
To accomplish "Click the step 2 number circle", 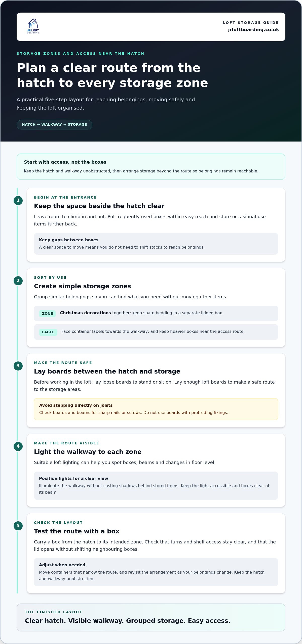I will pyautogui.click(x=18, y=281).
